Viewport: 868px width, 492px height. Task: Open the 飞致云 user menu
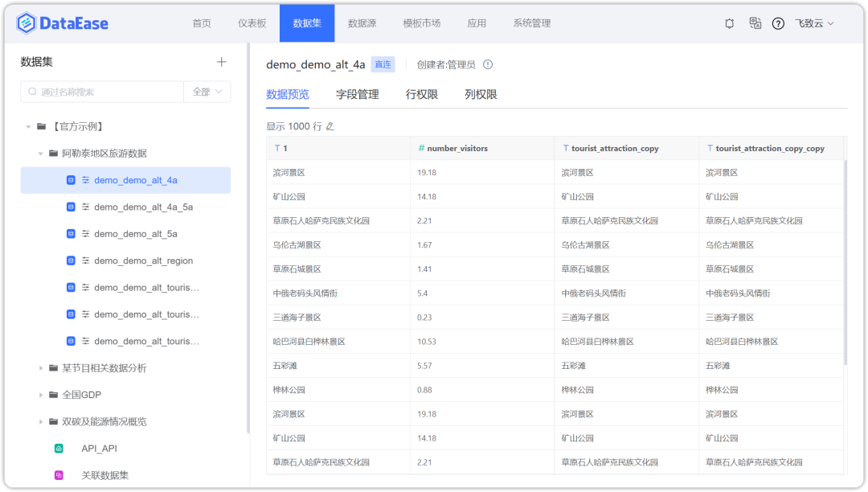pyautogui.click(x=813, y=23)
